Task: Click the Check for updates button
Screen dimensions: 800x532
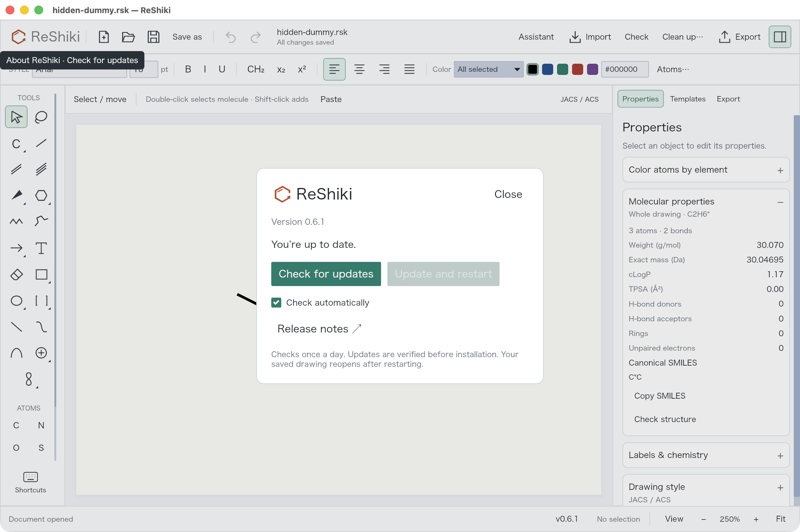Action: point(326,274)
